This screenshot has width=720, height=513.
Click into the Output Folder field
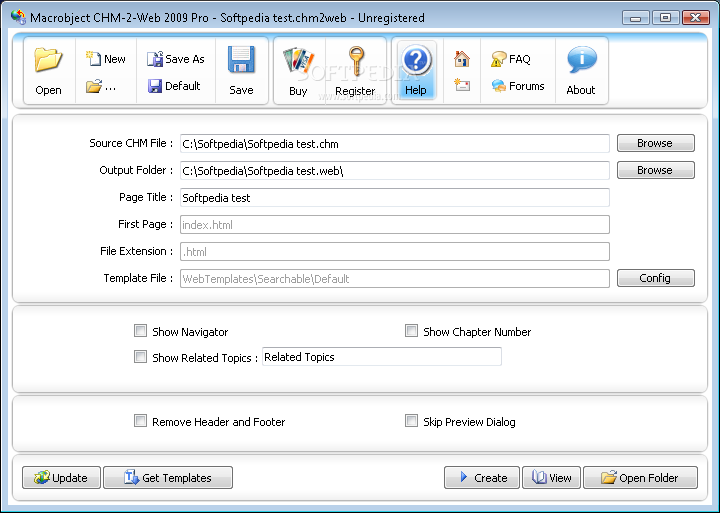click(x=395, y=170)
